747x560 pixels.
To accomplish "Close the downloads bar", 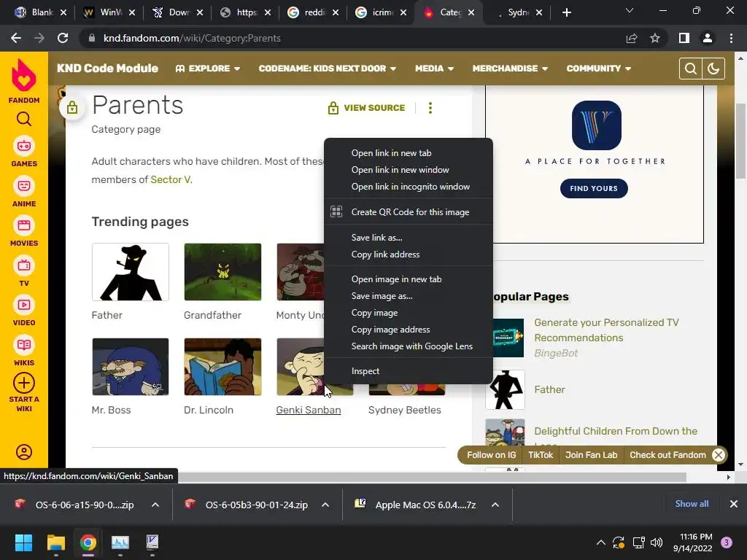I will pos(734,504).
